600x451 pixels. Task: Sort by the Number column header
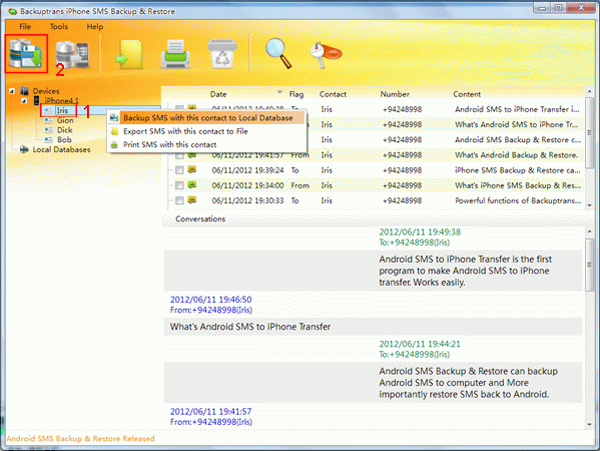[395, 94]
